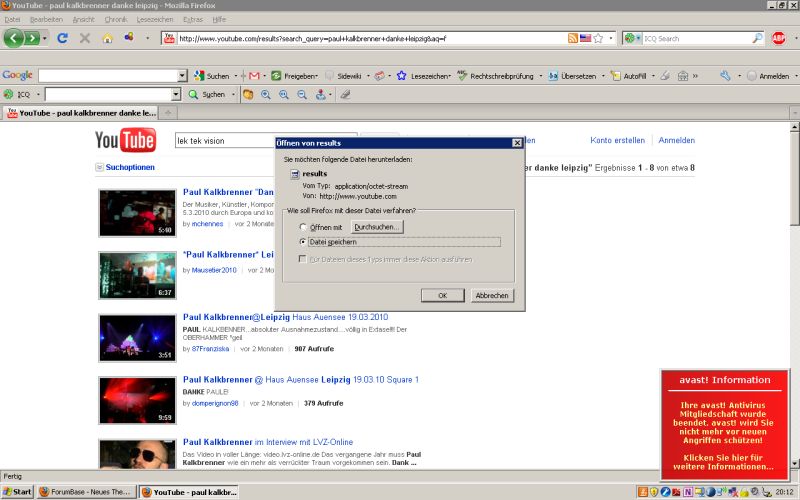Viewport: 800px width, 500px height.
Task: Open Google toolbar wrench settings icon
Action: point(726,76)
